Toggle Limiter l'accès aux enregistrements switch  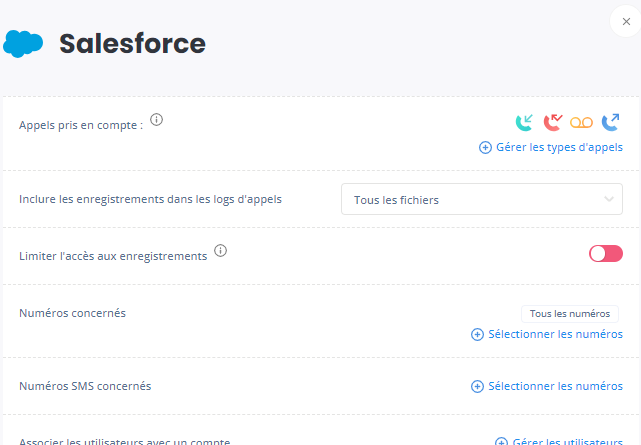605,254
